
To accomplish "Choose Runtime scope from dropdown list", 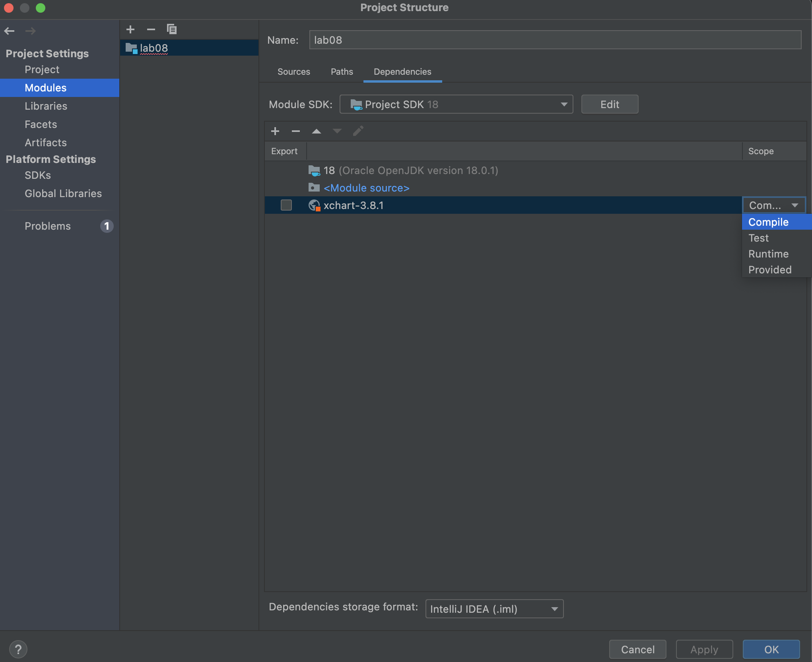I will 768,254.
